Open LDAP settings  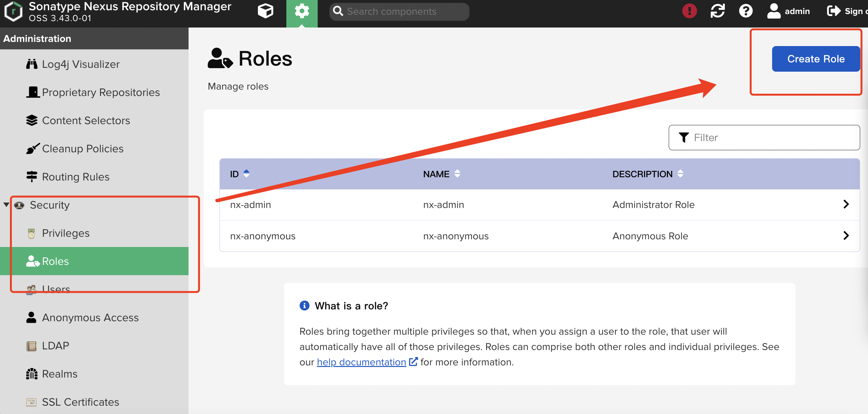tap(55, 346)
